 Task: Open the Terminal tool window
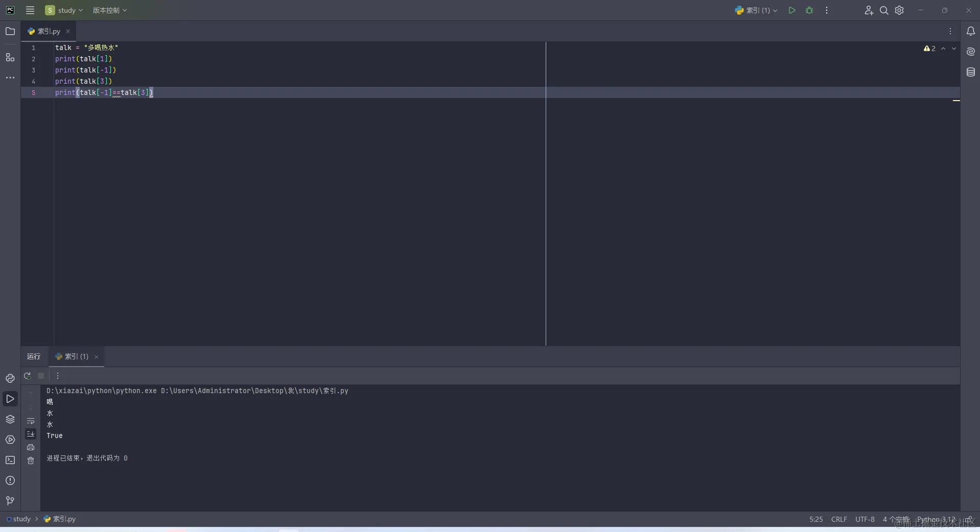tap(10, 460)
